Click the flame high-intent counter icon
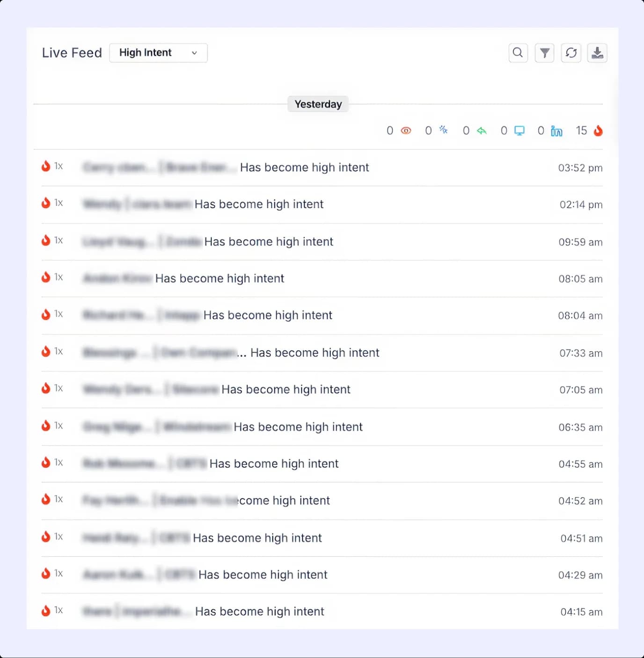This screenshot has height=658, width=644. [598, 131]
